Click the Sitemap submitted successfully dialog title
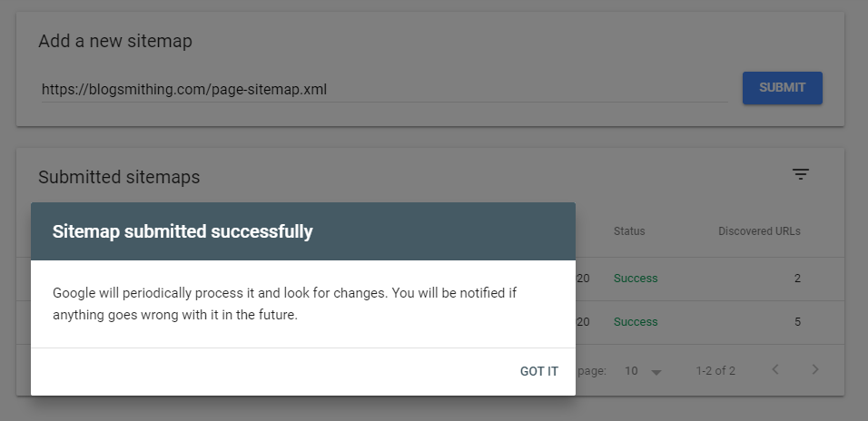Image resolution: width=868 pixels, height=421 pixels. click(x=182, y=231)
